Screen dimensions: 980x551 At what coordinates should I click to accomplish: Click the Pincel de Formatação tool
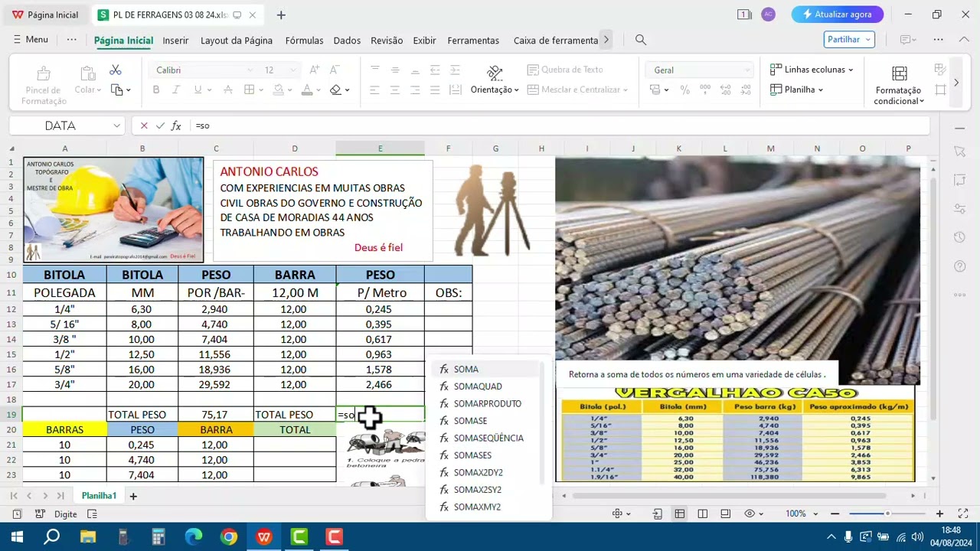pyautogui.click(x=44, y=85)
